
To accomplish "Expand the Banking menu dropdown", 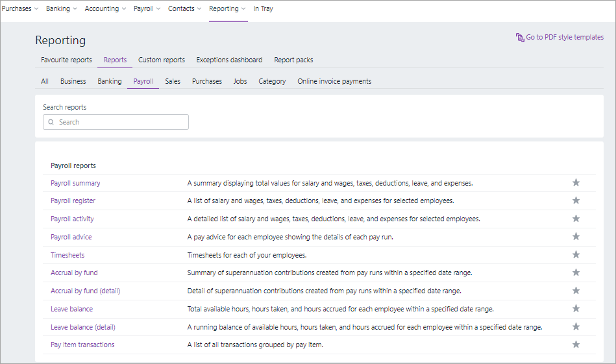I will pos(62,9).
